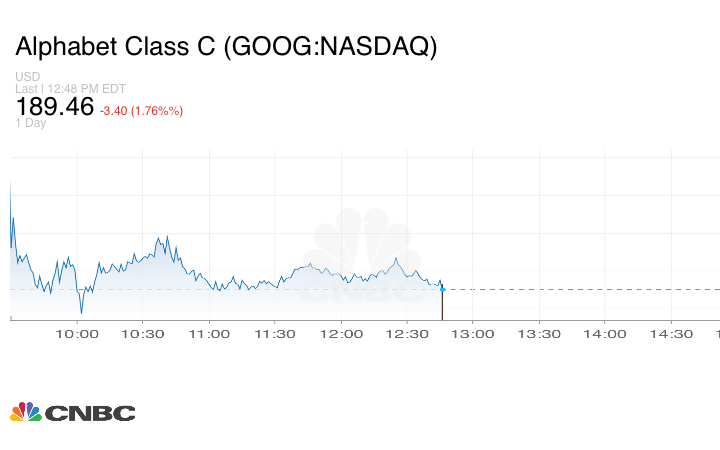720x450 pixels.
Task: Click the Last 12:48 PM EDT timestamp
Action: click(x=70, y=89)
